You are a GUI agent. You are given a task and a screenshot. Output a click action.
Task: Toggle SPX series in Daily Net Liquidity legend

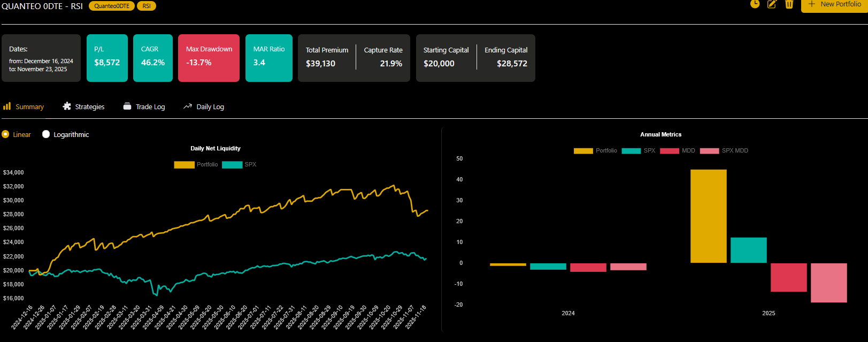tap(232, 165)
